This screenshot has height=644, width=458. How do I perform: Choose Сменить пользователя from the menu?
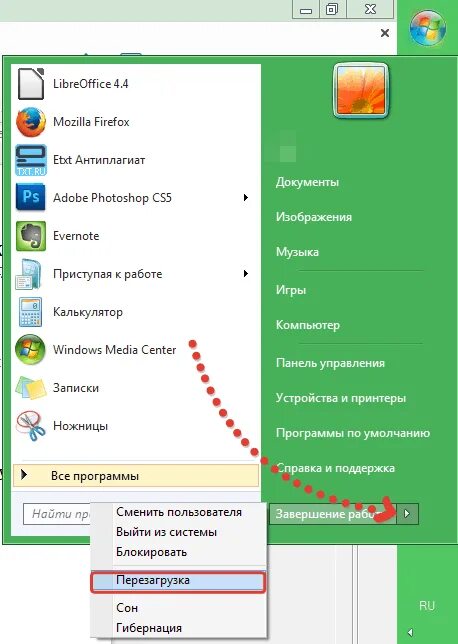[x=179, y=512]
